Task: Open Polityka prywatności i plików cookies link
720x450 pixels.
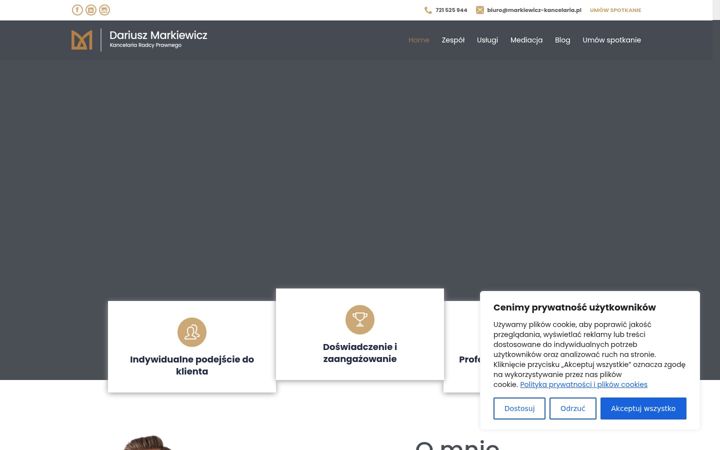Action: [x=584, y=384]
